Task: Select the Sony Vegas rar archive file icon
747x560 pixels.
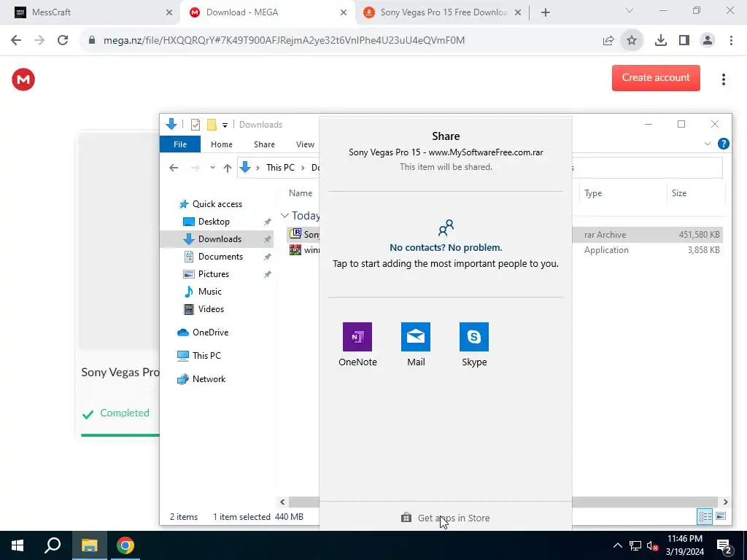Action: (295, 234)
